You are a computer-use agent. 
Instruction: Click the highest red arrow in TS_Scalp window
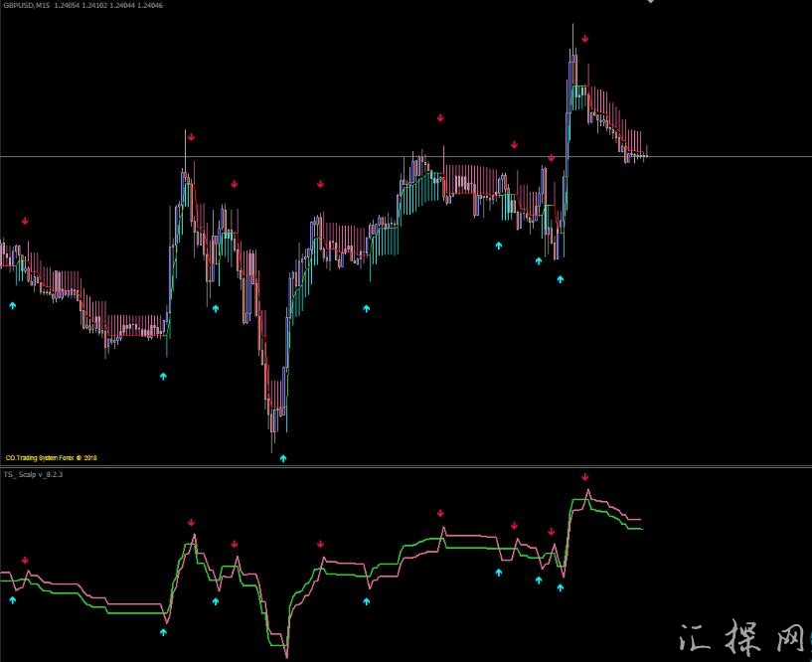point(585,478)
